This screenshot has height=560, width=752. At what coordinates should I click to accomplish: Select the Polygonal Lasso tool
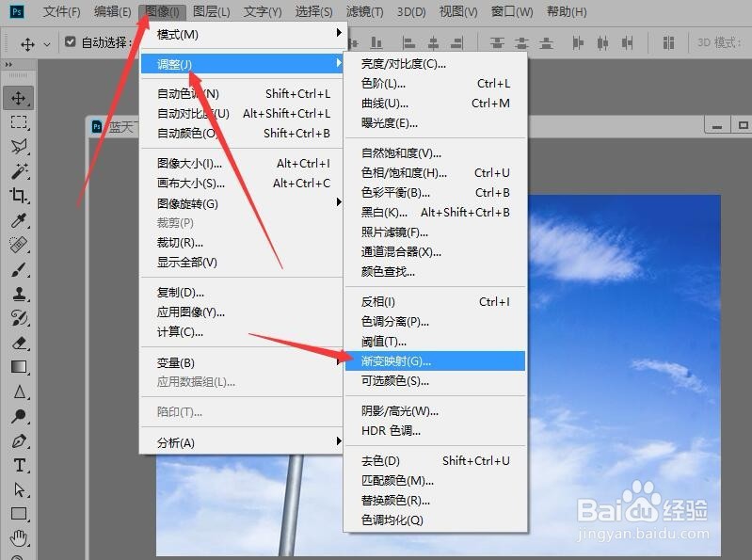pos(18,146)
